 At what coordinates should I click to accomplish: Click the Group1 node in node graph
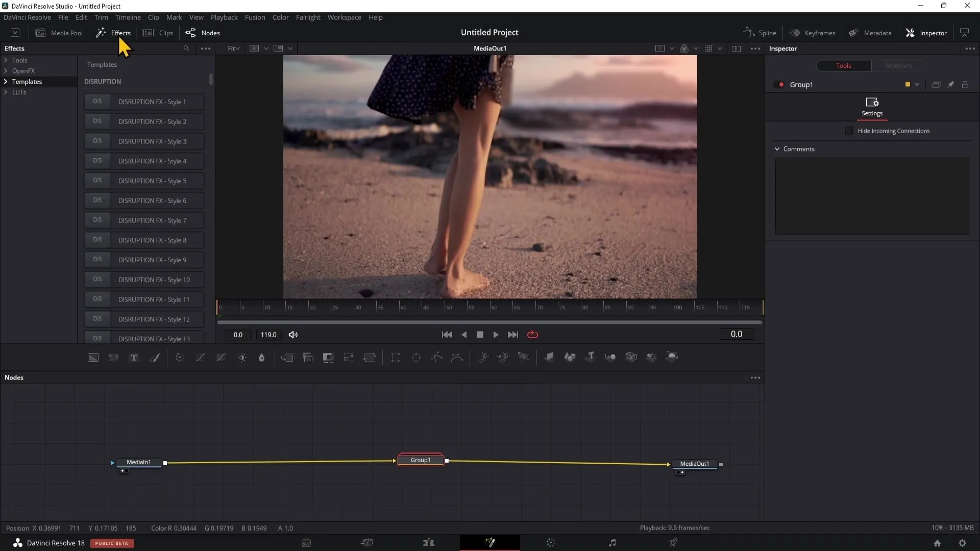pos(421,460)
